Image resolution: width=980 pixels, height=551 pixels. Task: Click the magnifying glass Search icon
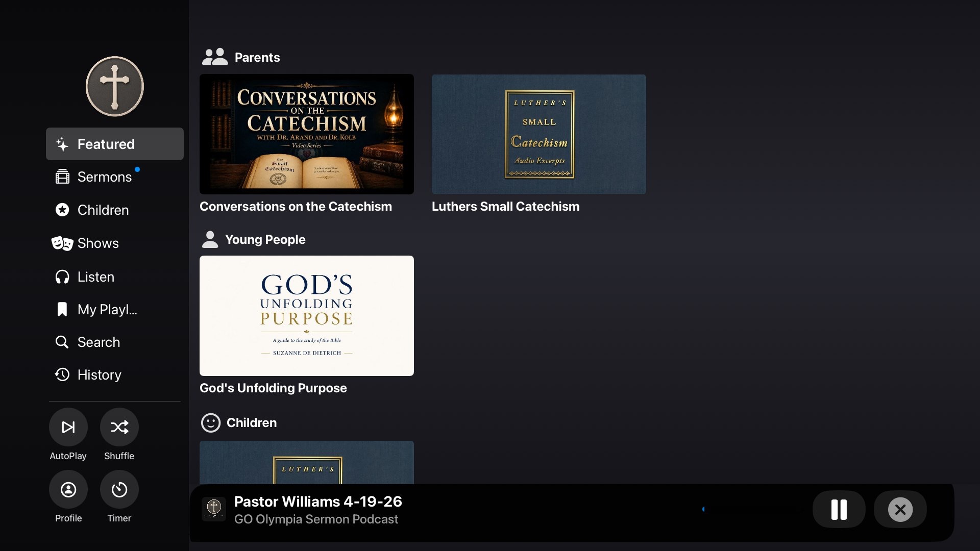(x=62, y=342)
